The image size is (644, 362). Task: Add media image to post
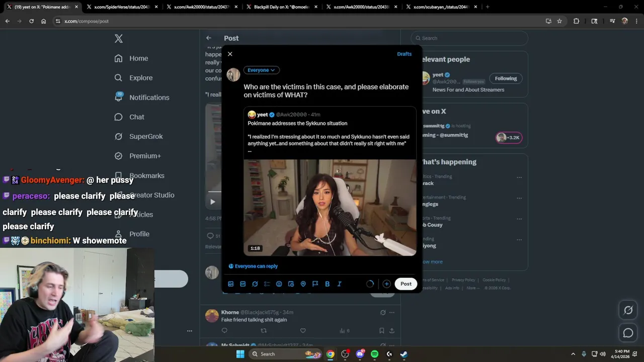point(231,284)
